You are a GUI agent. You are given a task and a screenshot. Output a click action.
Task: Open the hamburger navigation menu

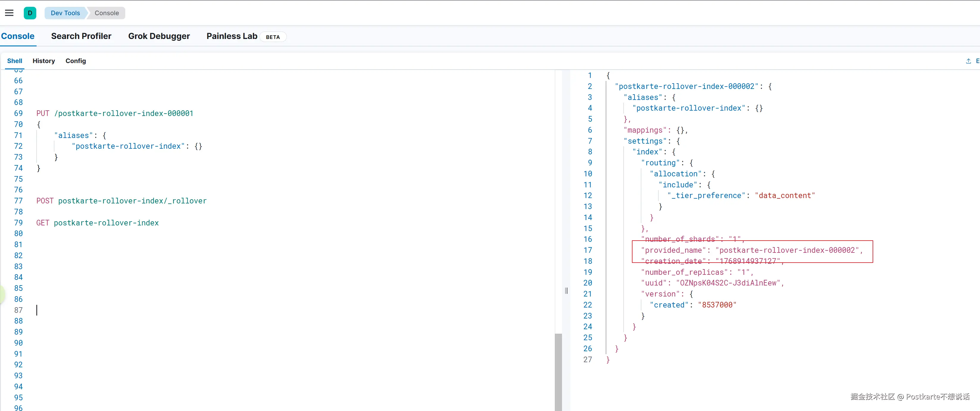9,13
